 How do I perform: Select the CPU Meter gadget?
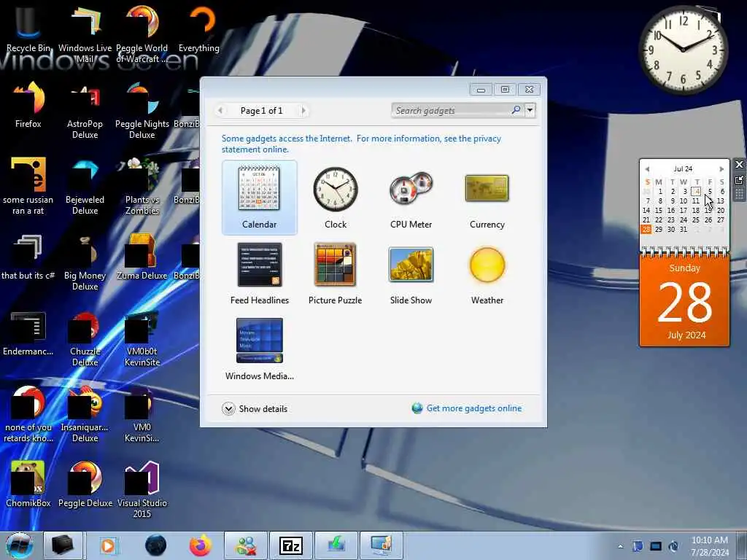click(411, 197)
